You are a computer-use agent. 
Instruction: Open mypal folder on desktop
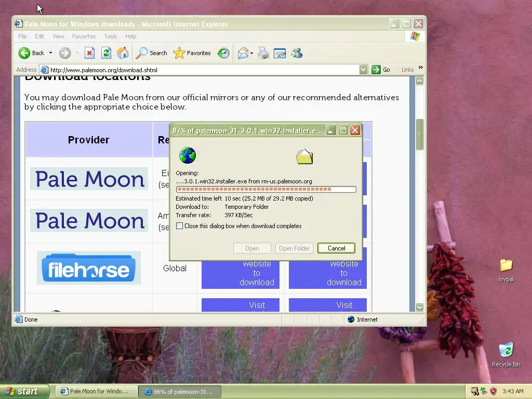(506, 270)
